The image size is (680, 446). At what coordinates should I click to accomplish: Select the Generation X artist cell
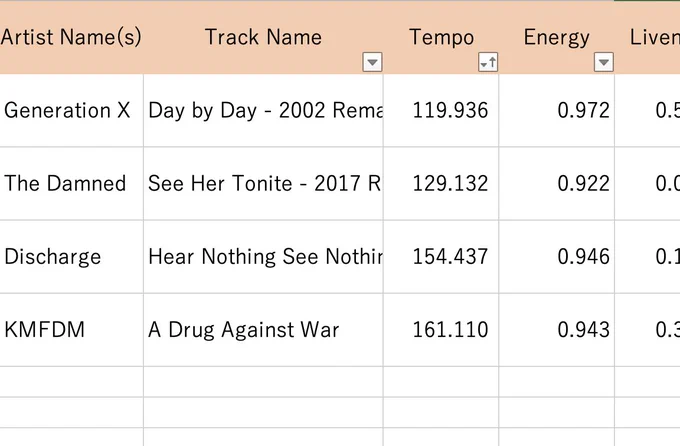[72, 110]
